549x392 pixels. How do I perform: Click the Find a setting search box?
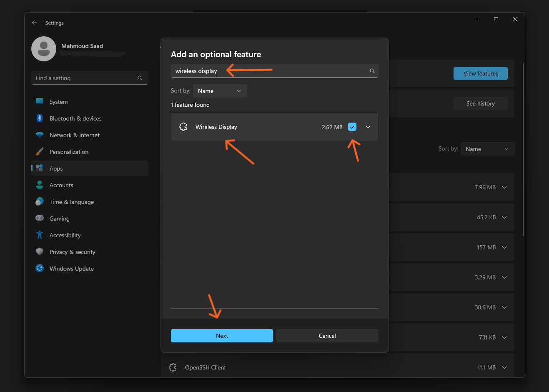(85, 78)
